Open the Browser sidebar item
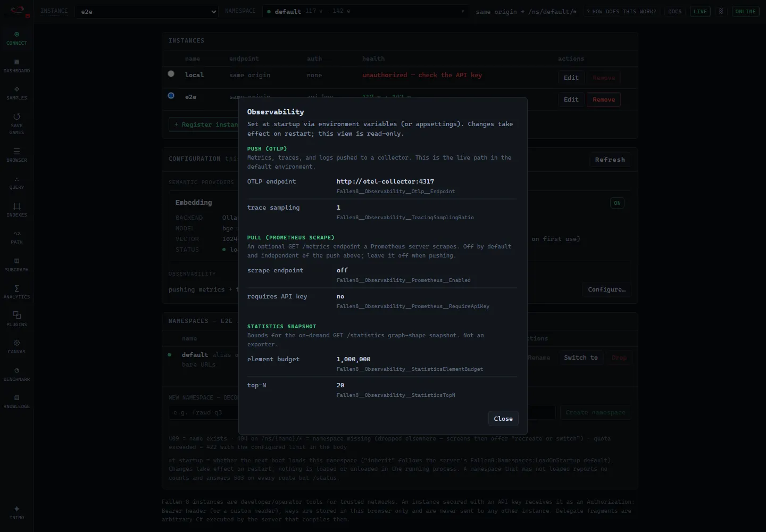 click(16, 155)
